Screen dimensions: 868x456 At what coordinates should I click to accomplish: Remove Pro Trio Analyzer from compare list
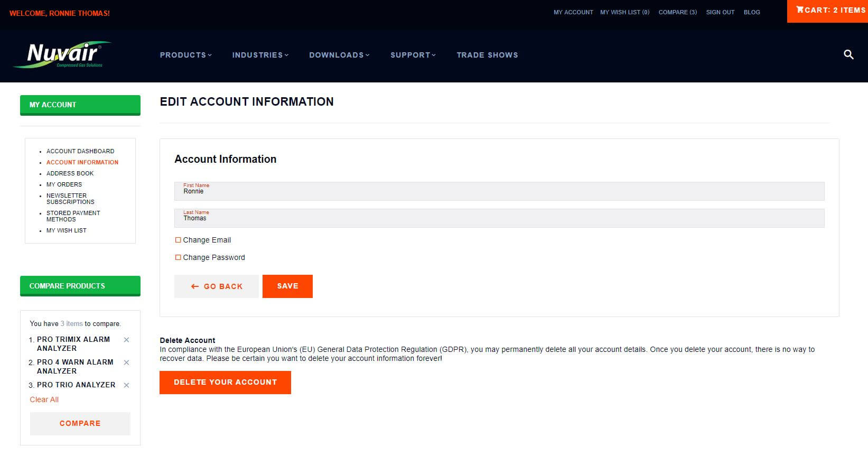126,385
